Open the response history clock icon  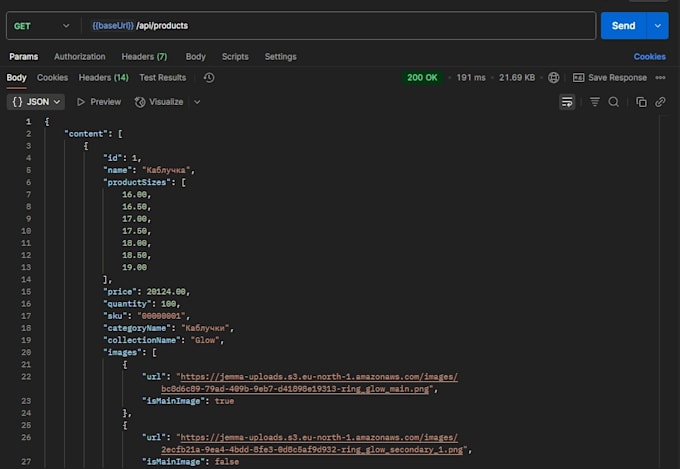point(209,78)
